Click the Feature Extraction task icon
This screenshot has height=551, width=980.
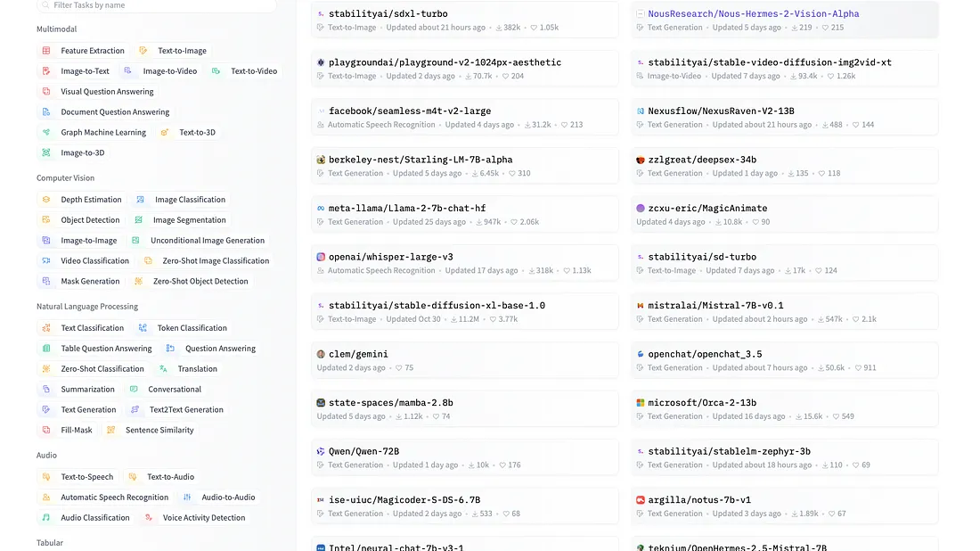[x=46, y=51]
